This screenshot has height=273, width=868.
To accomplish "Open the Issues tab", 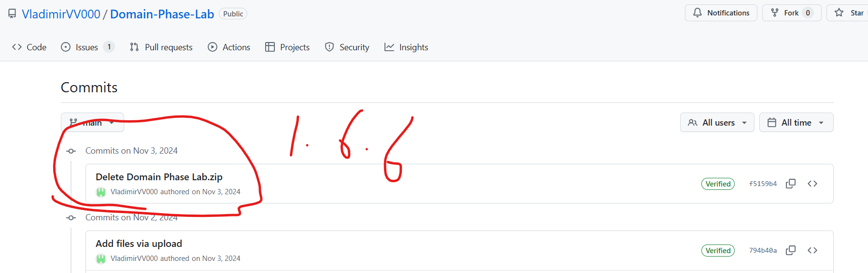I will pos(87,47).
